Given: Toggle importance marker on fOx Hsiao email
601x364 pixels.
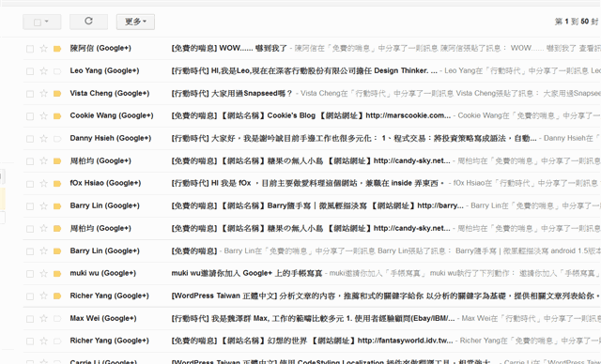Looking at the screenshot, I should pyautogui.click(x=57, y=184).
